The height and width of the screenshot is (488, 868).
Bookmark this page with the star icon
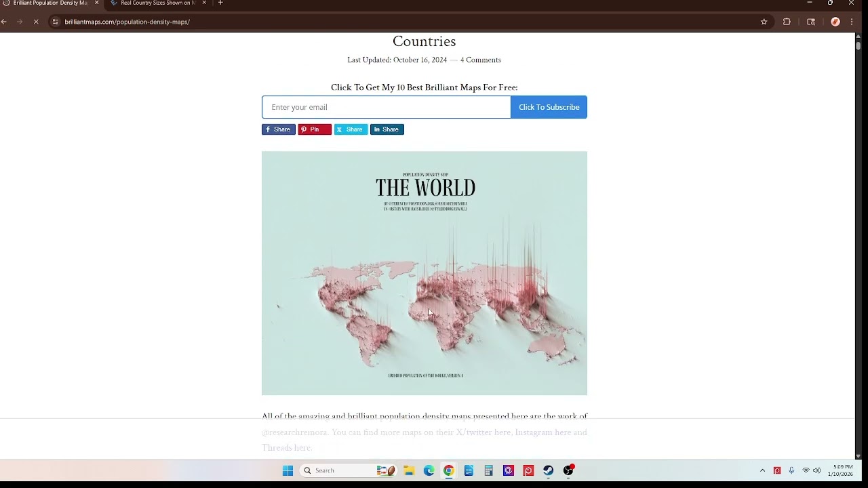tap(764, 22)
